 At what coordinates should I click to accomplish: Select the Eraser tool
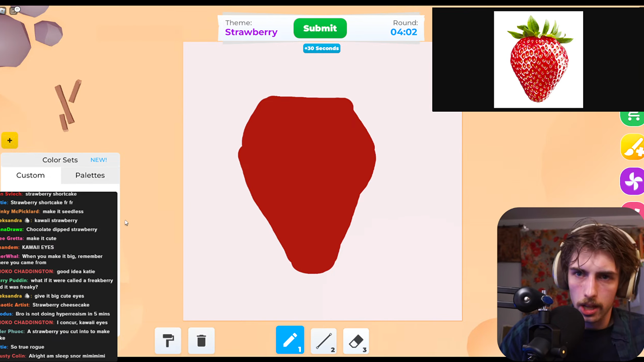(x=356, y=341)
